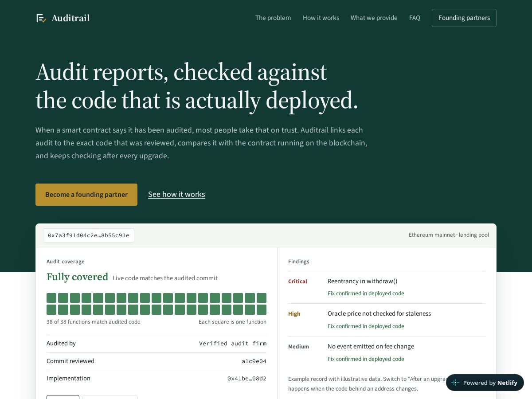Click contract address 0x7a3f91d04c2e…8b55c91e chip
This screenshot has height=399, width=532.
point(89,235)
